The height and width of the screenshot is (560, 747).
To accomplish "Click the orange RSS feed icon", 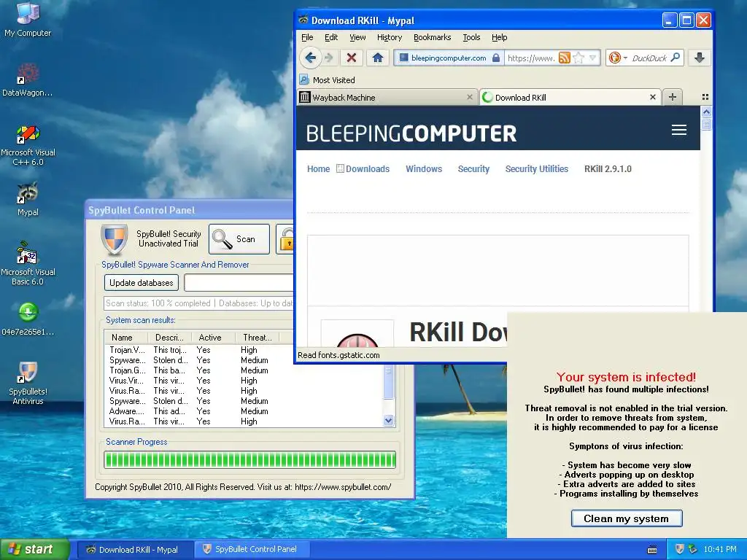I will [565, 58].
